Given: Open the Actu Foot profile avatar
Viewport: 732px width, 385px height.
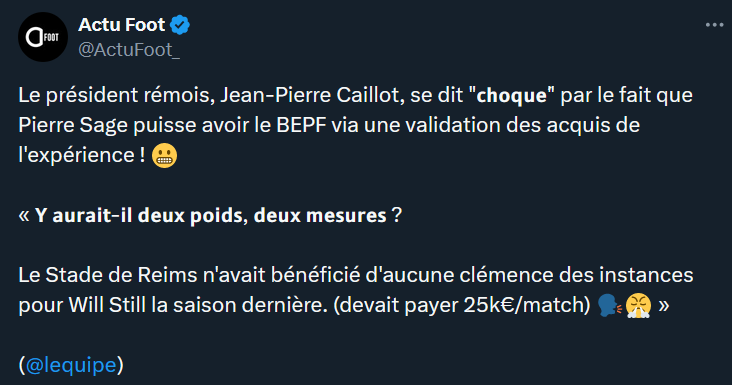Looking at the screenshot, I should point(43,37).
